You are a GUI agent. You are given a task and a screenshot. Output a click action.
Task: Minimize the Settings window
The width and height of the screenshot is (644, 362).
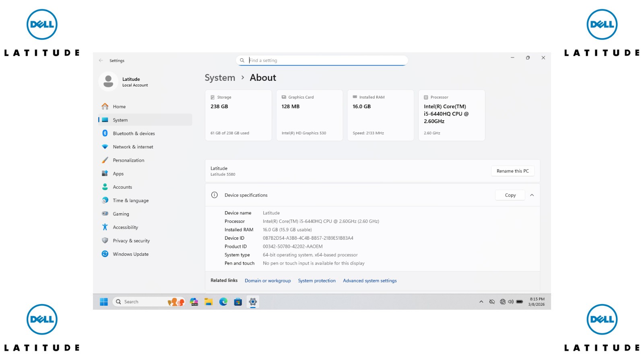click(x=512, y=58)
